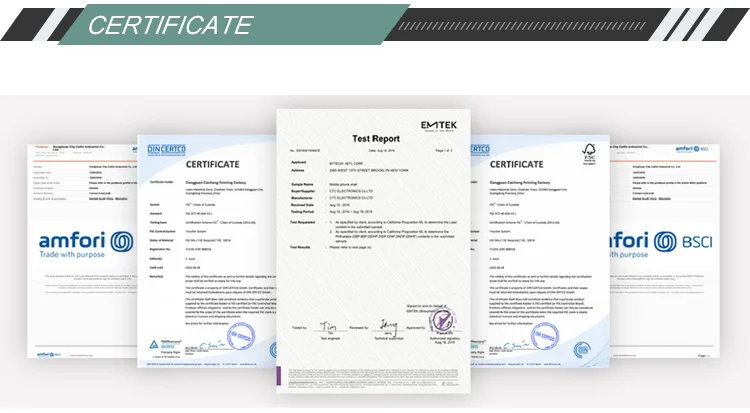Click the DIN CERTCO logo on the left certificate
Screen dimensions: 750x413
[x=166, y=149]
